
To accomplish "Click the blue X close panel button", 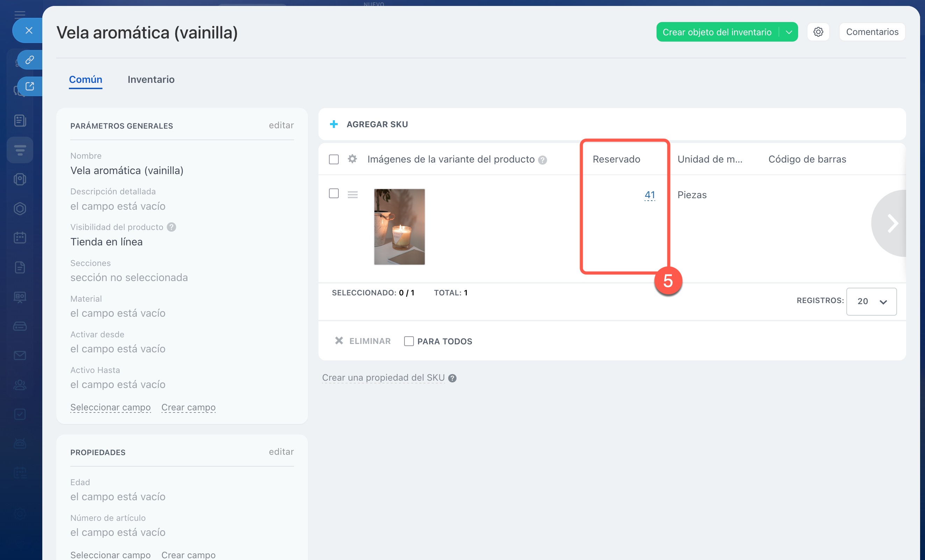I will (29, 30).
